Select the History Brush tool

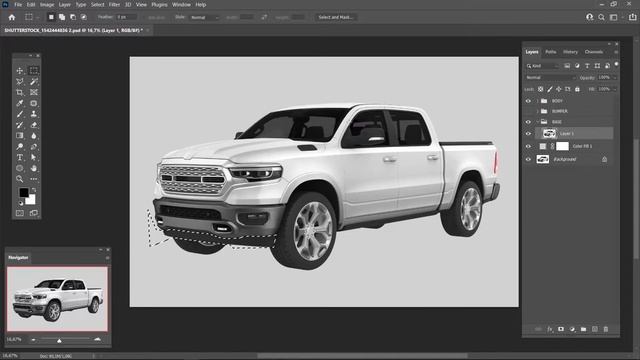[x=20, y=125]
